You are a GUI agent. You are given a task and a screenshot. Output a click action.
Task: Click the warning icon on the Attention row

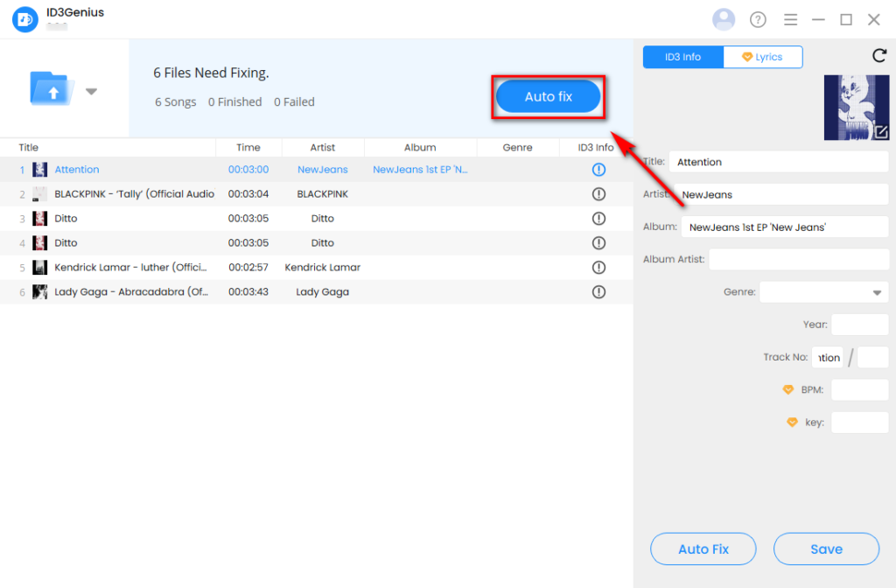point(598,170)
